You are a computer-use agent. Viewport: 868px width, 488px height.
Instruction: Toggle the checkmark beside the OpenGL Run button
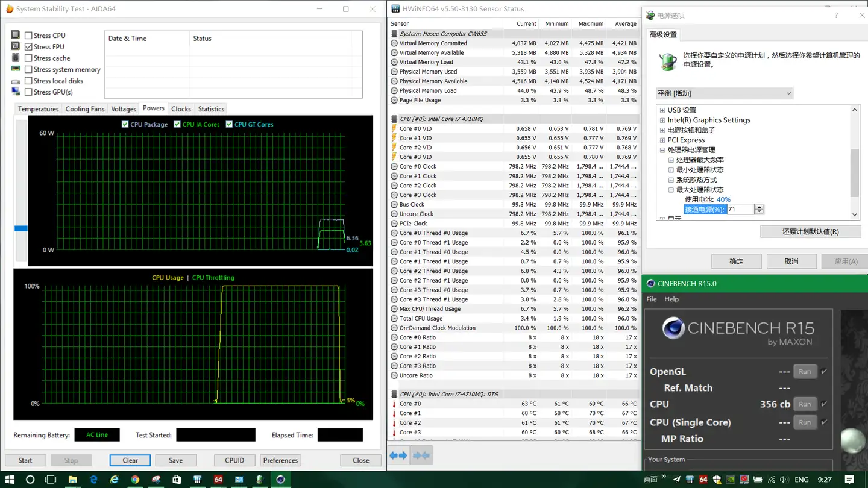click(x=824, y=371)
